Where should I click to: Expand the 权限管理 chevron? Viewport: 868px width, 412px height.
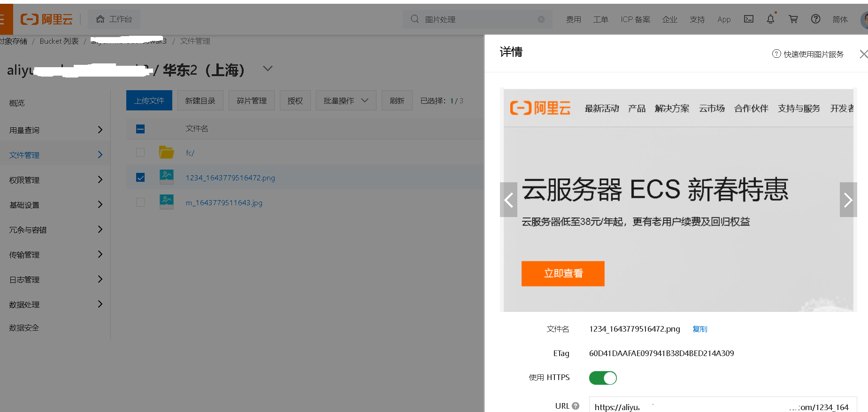point(100,179)
